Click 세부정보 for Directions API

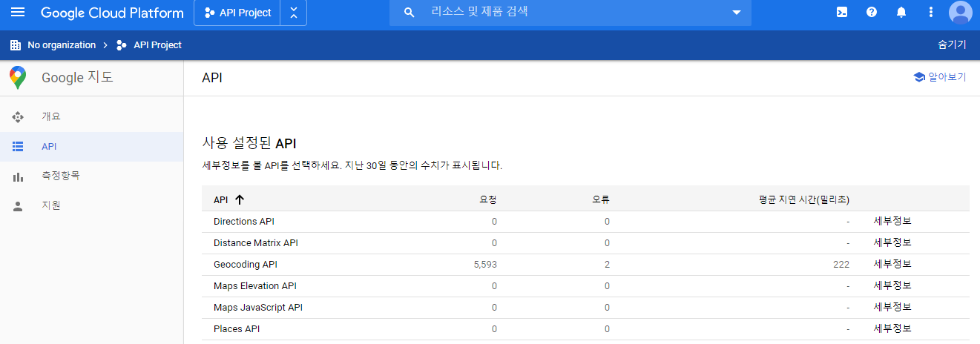click(x=892, y=222)
